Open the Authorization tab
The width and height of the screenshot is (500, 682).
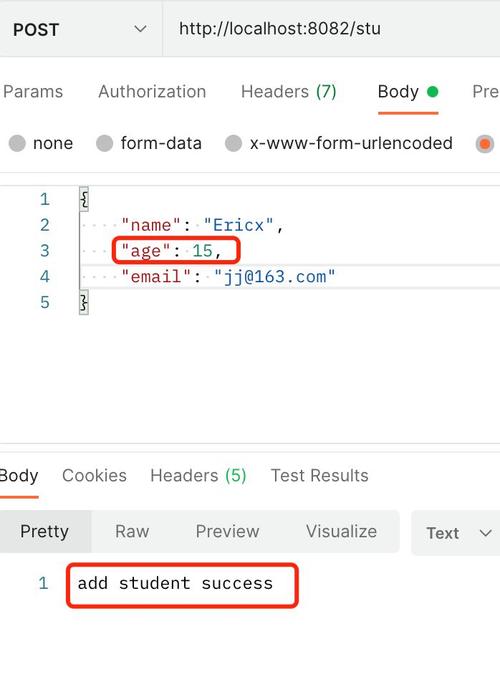[152, 92]
